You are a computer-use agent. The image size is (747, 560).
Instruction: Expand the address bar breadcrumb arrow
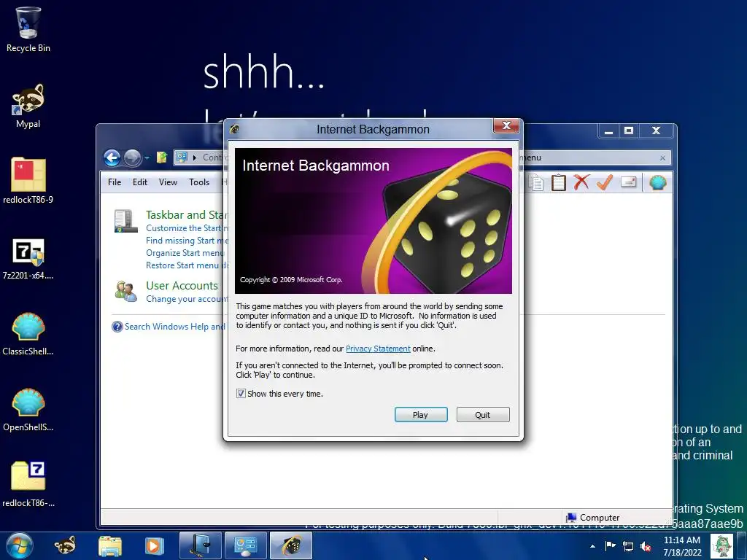click(194, 157)
